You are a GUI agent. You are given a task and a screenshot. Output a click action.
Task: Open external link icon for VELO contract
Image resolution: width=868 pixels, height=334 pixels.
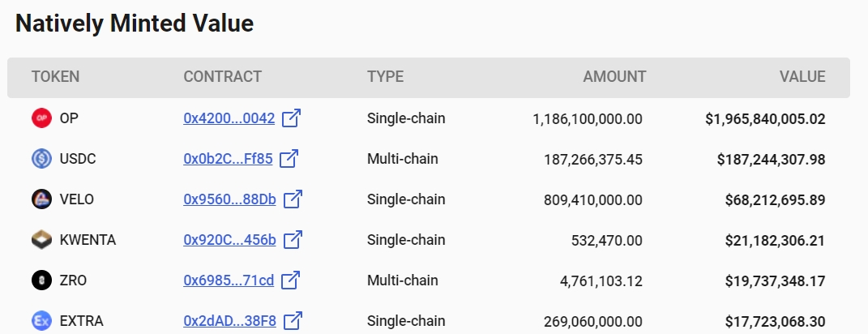(x=293, y=199)
